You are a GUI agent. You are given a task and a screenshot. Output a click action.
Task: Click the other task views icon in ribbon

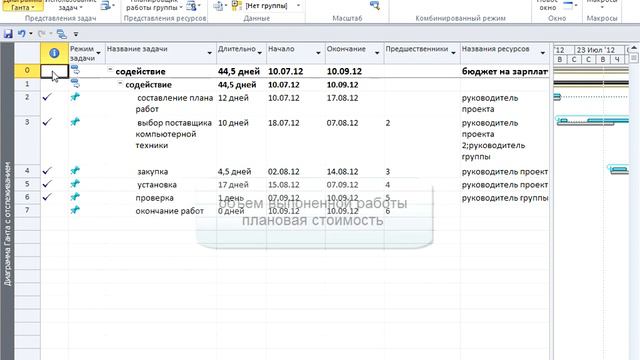pos(107,6)
